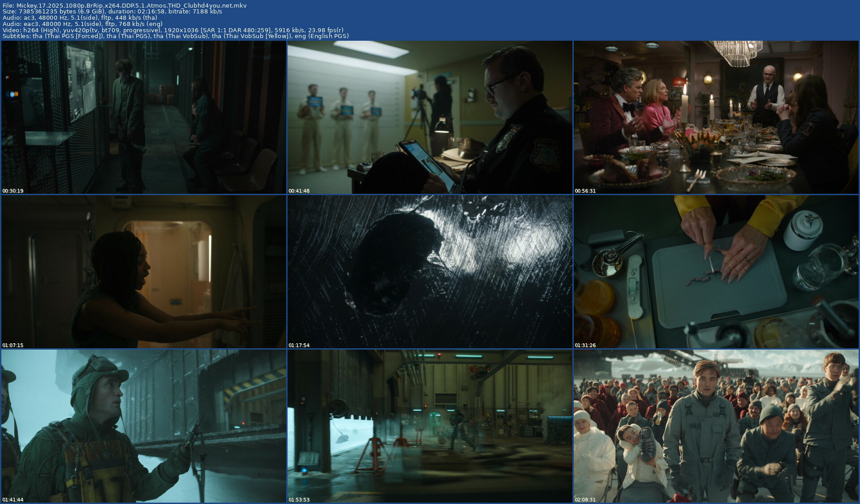Pick the pointing woman thumbnail at 01:07:15
860x504 pixels.
144,272
